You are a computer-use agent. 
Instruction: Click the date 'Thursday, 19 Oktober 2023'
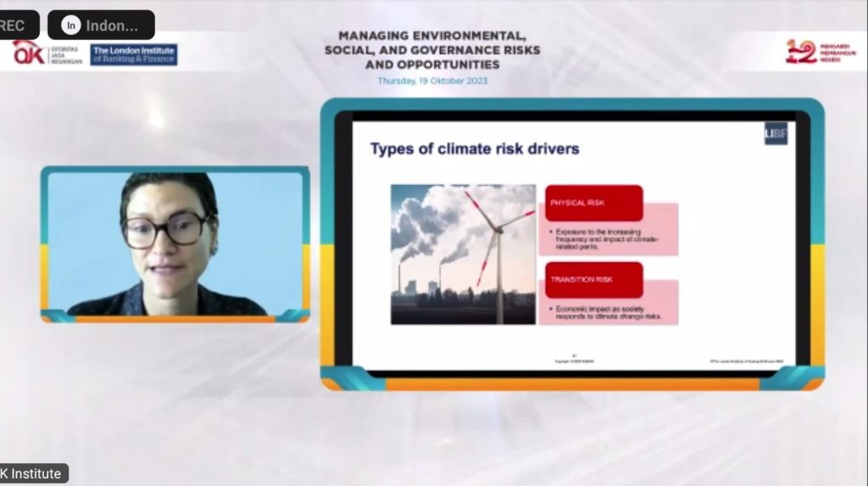tap(432, 81)
